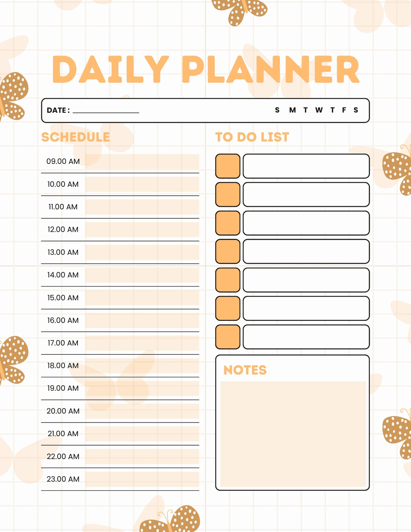This screenshot has height=532, width=411.
Task: Click the butterfly left of the date bar
Action: [13, 96]
